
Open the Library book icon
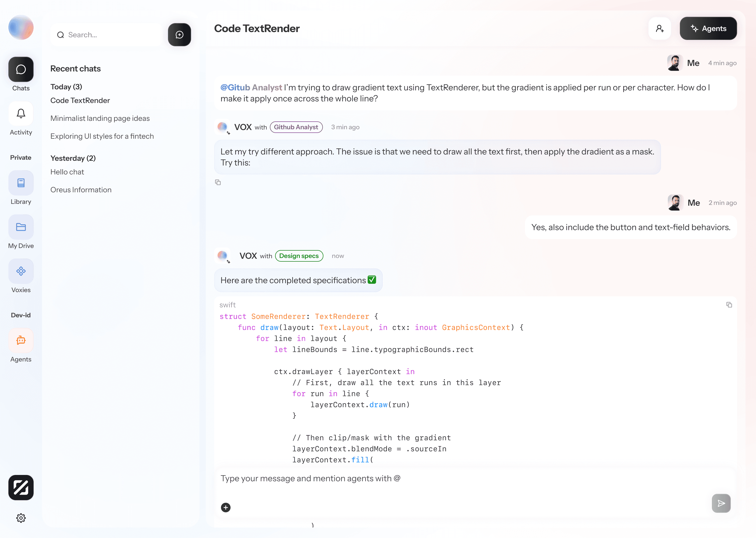(x=21, y=183)
